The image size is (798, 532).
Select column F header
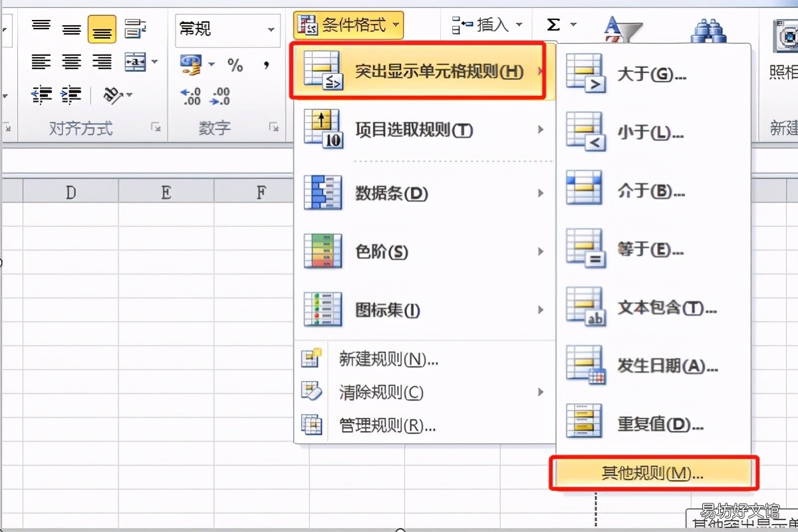pyautogui.click(x=253, y=192)
